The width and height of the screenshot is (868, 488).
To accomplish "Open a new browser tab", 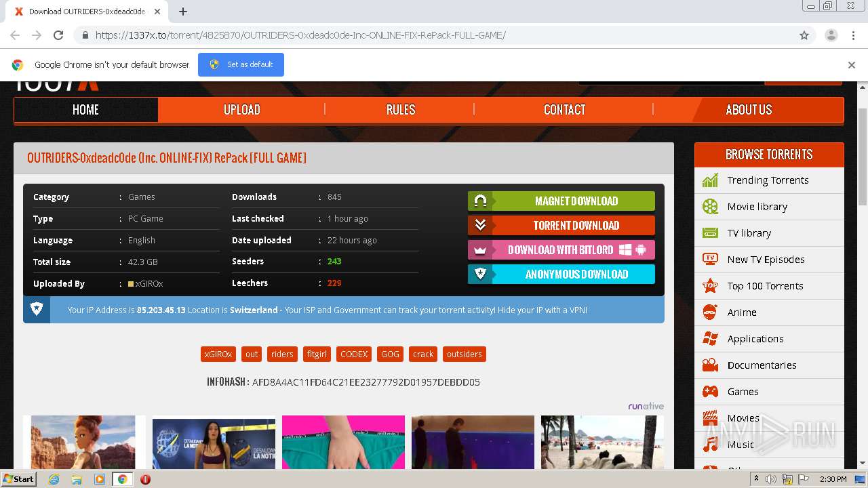I will 183,12.
